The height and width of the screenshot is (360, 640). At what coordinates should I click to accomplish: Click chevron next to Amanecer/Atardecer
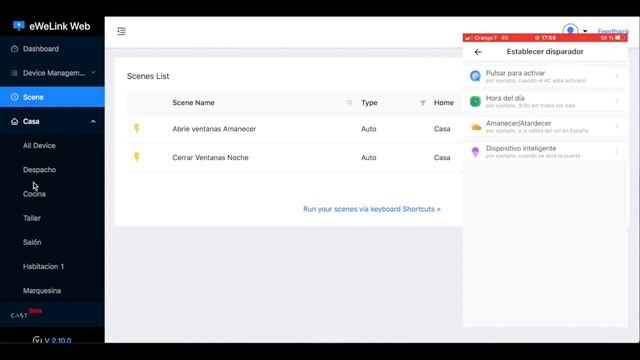[617, 126]
